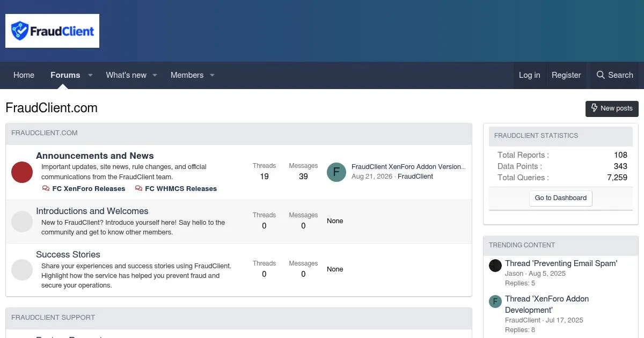
Task: Click 'None' in Success Stories row
Action: click(x=335, y=269)
